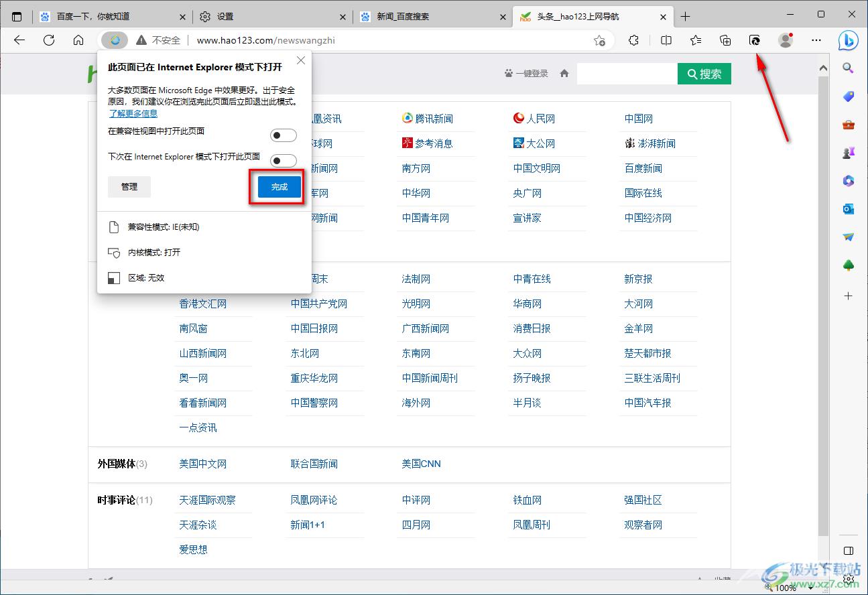This screenshot has width=868, height=595.
Task: Open the '三联生活周刊' link
Action: pos(652,378)
